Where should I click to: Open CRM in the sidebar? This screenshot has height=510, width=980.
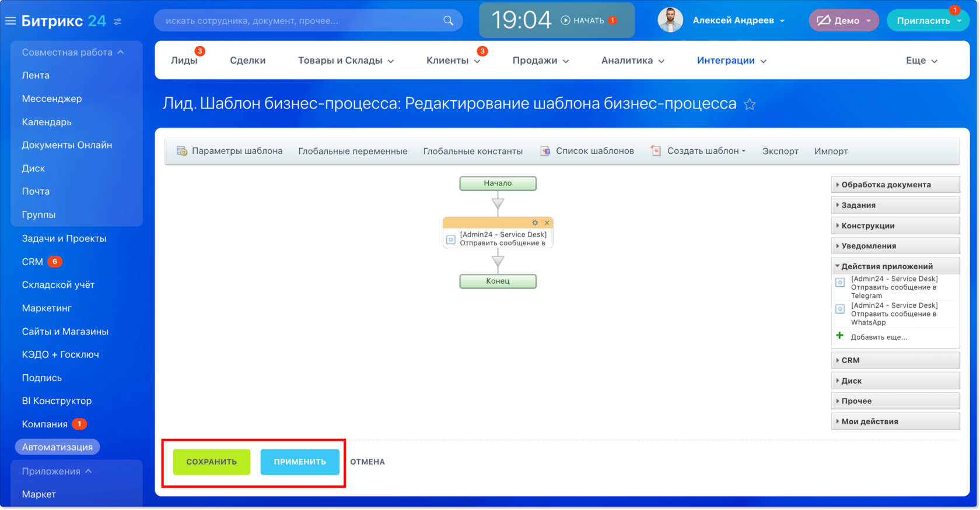coord(33,262)
